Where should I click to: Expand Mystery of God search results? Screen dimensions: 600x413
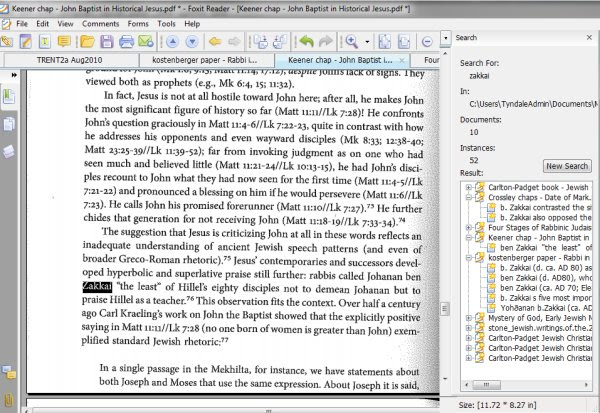pos(469,318)
